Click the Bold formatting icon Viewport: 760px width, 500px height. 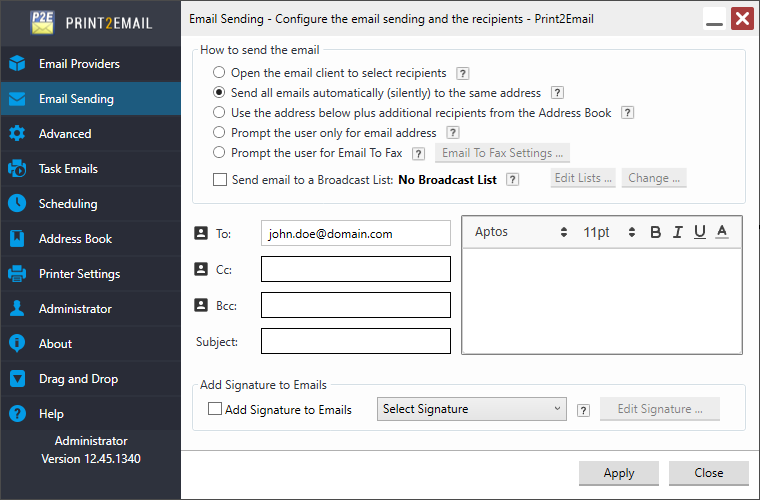point(656,232)
